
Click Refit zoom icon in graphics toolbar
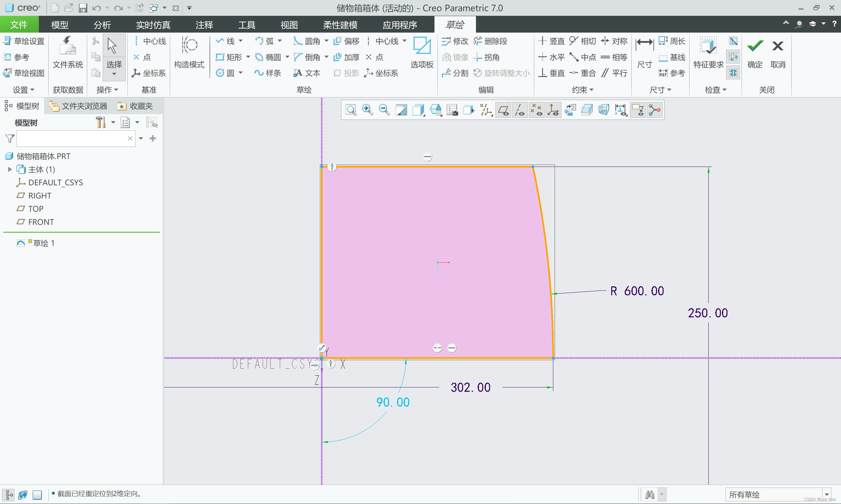pyautogui.click(x=351, y=110)
